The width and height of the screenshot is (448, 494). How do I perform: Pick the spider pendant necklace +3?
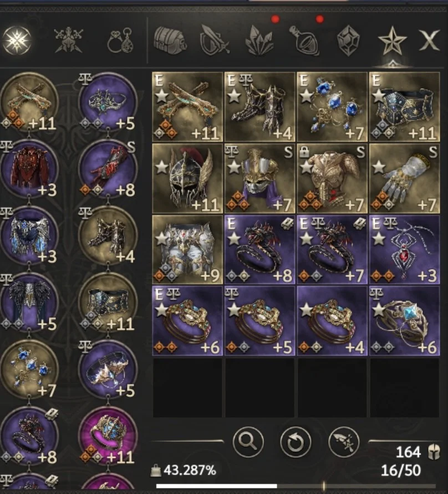click(x=405, y=250)
